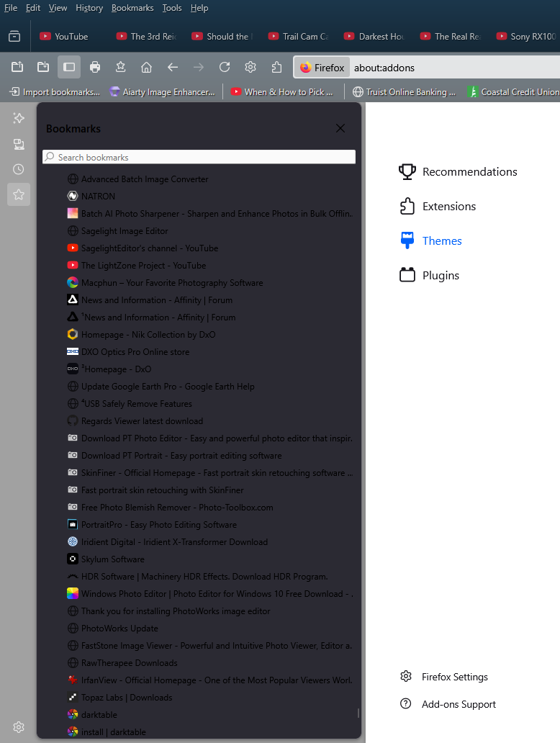Open 'When & How to Pick' bookmark
Screen dimensions: 560x743
coord(282,92)
